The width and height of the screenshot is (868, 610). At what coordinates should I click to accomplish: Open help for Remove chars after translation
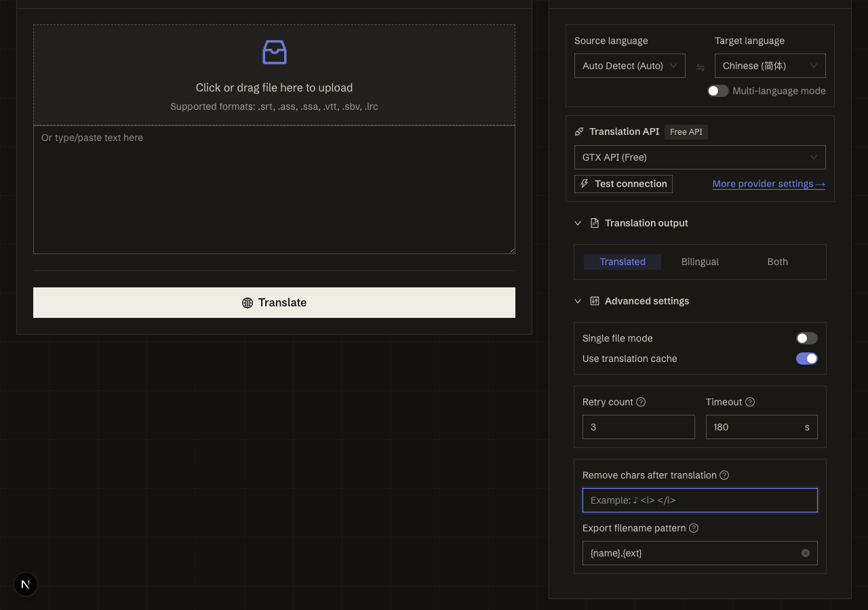pyautogui.click(x=724, y=475)
